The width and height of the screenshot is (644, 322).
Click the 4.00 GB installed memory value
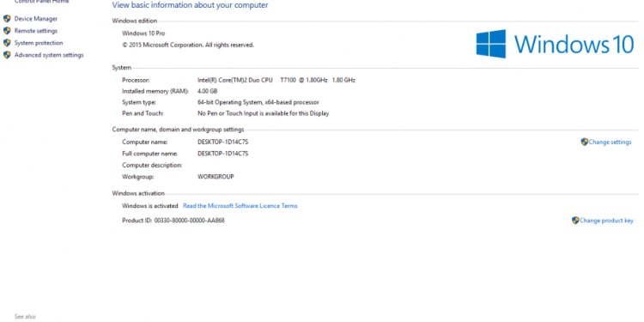(208, 91)
